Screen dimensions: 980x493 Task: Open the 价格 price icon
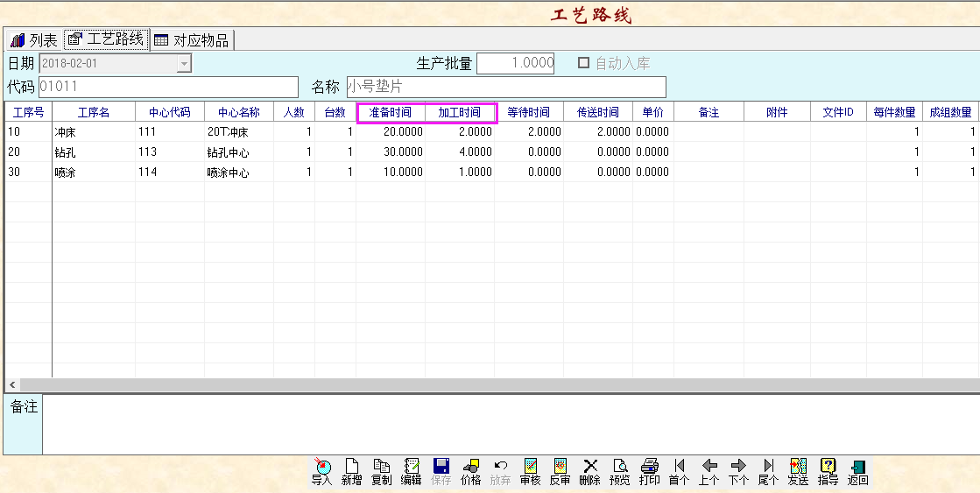[470, 472]
